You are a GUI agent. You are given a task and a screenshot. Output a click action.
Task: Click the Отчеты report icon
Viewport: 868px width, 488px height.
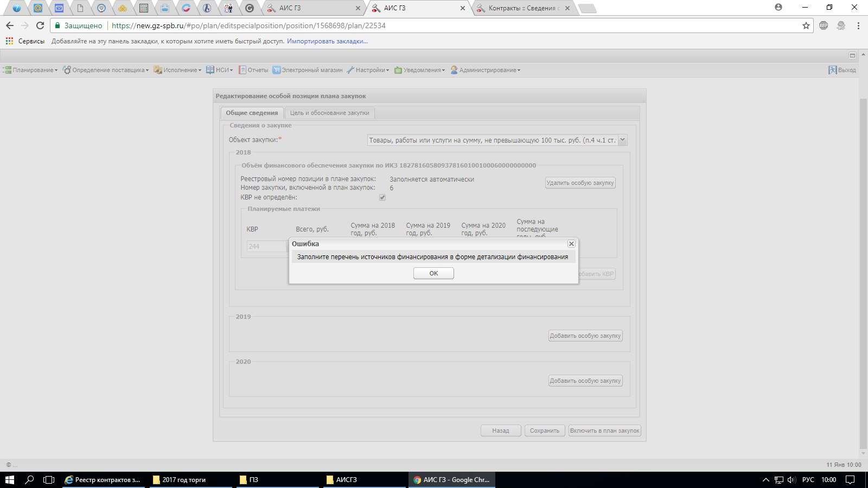pyautogui.click(x=242, y=70)
